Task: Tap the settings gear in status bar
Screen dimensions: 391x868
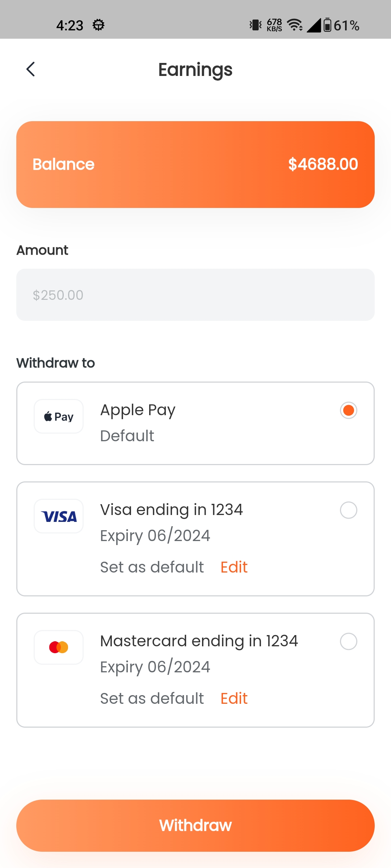Action: 98,25
